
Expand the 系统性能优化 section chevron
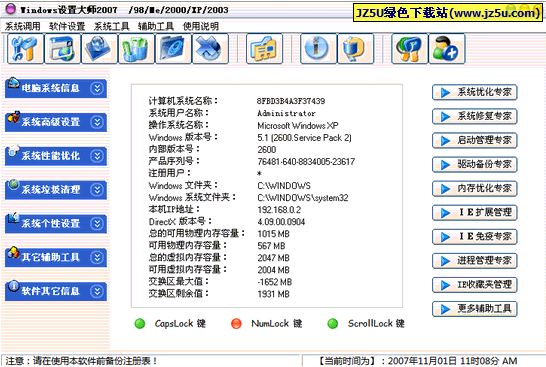pyautogui.click(x=97, y=156)
